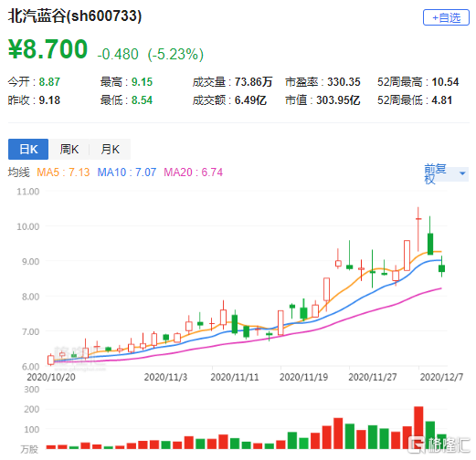Click the 8.00 price axis label
Screen dimensions: 476x460
coord(30,297)
